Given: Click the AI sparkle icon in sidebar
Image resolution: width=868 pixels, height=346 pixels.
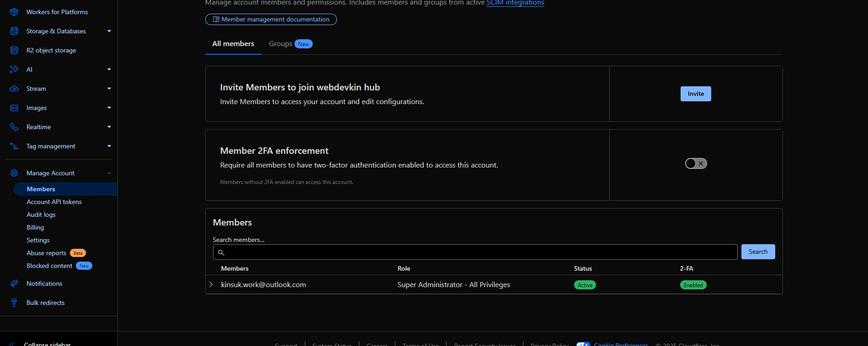Looking at the screenshot, I should coord(14,69).
